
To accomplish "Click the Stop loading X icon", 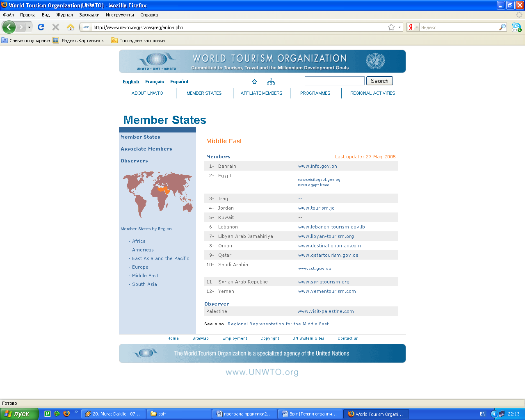I will (x=56, y=27).
